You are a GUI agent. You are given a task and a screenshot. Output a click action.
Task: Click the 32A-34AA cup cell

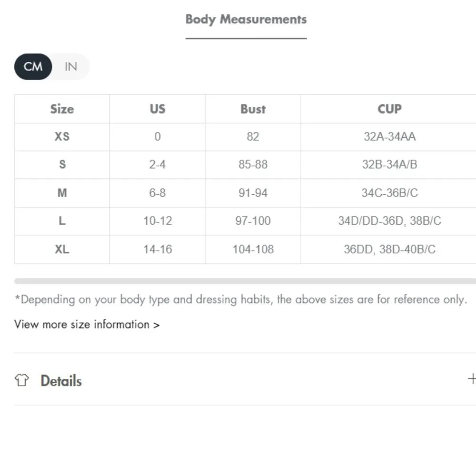(389, 137)
